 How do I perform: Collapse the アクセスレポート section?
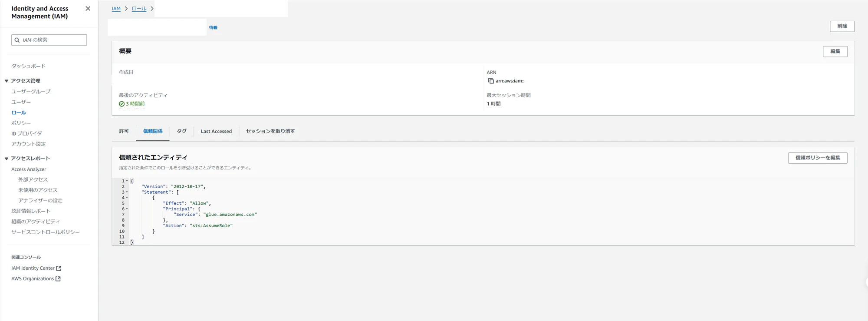[x=7, y=159]
